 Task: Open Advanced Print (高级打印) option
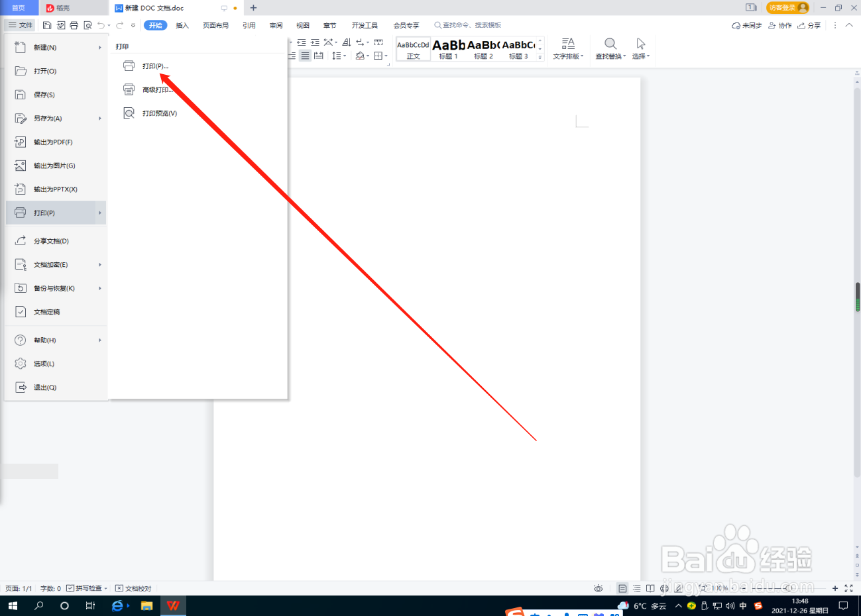coord(149,89)
